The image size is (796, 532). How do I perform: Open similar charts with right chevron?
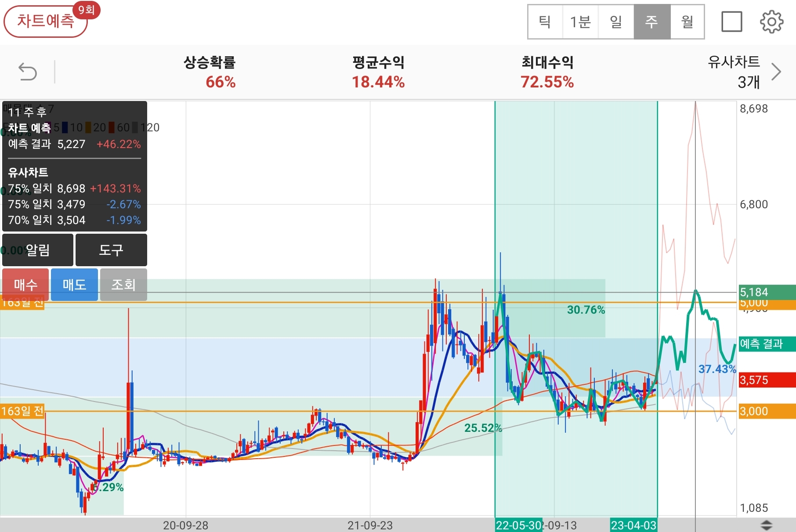776,72
